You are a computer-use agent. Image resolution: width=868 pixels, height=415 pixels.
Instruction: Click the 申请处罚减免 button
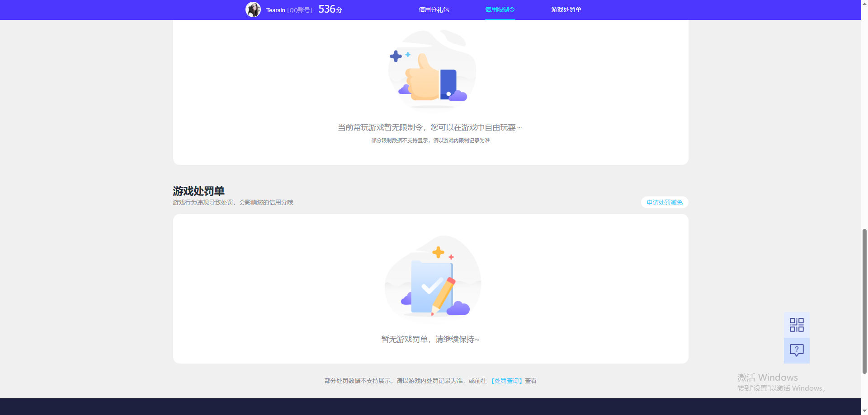click(665, 202)
